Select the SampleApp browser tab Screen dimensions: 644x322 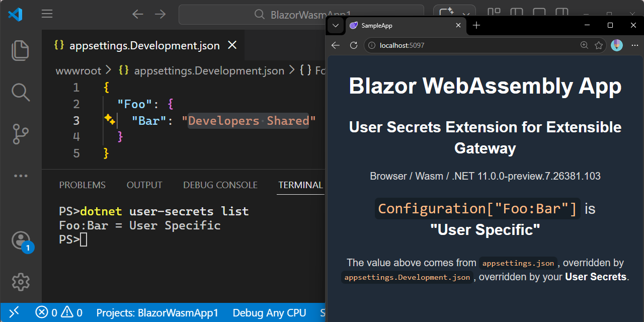click(406, 25)
